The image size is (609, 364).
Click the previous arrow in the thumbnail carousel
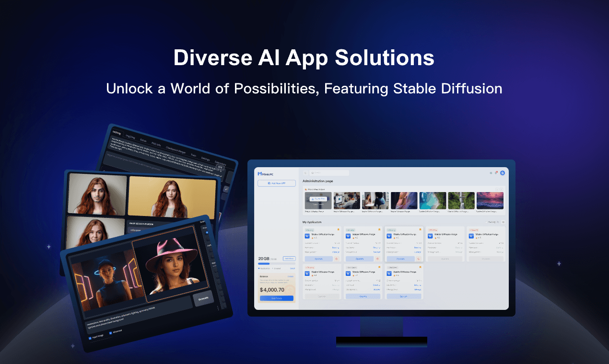(497, 190)
